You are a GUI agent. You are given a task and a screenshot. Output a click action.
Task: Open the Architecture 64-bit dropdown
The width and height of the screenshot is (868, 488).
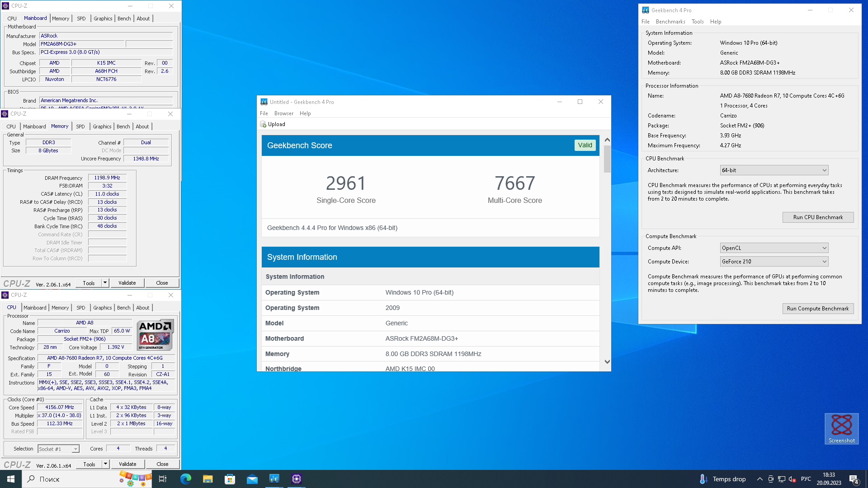774,170
